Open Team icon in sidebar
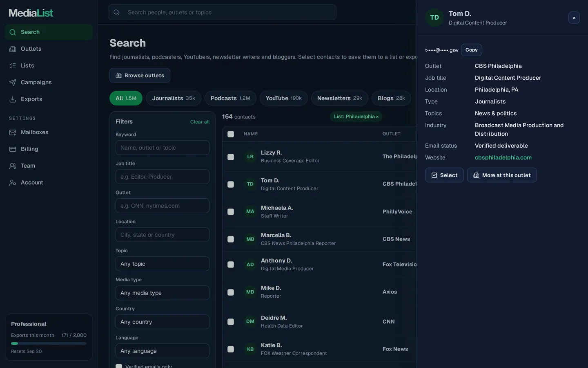Image resolution: width=588 pixels, height=368 pixels. (13, 166)
